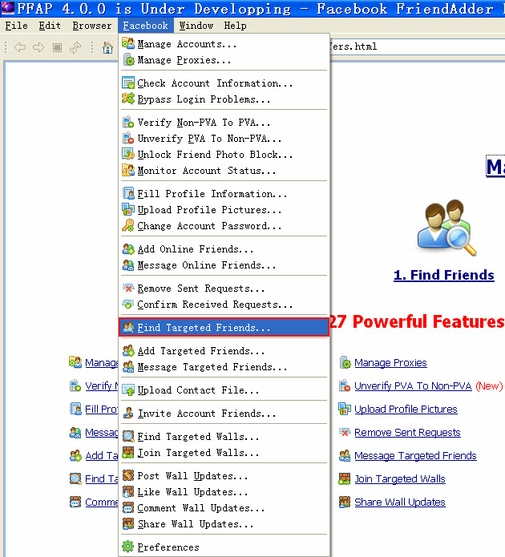Open the Browser menu
Image resolution: width=505 pixels, height=557 pixels.
tap(92, 26)
